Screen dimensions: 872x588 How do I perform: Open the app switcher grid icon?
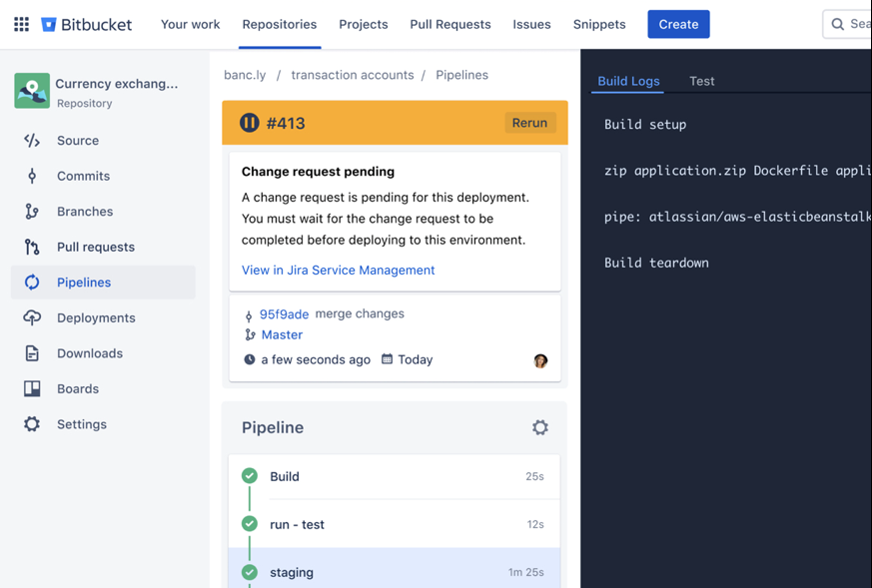point(21,24)
